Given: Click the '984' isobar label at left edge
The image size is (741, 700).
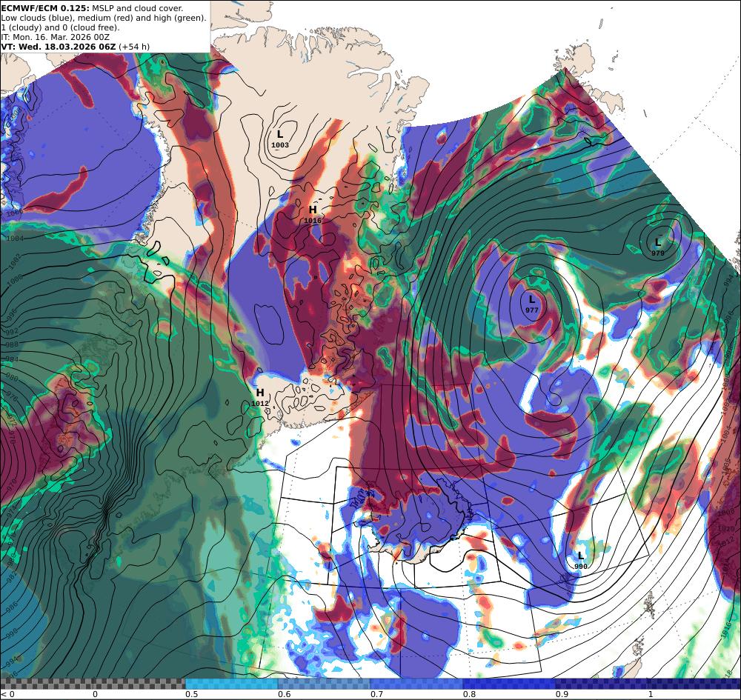Looking at the screenshot, I should click(12, 360).
